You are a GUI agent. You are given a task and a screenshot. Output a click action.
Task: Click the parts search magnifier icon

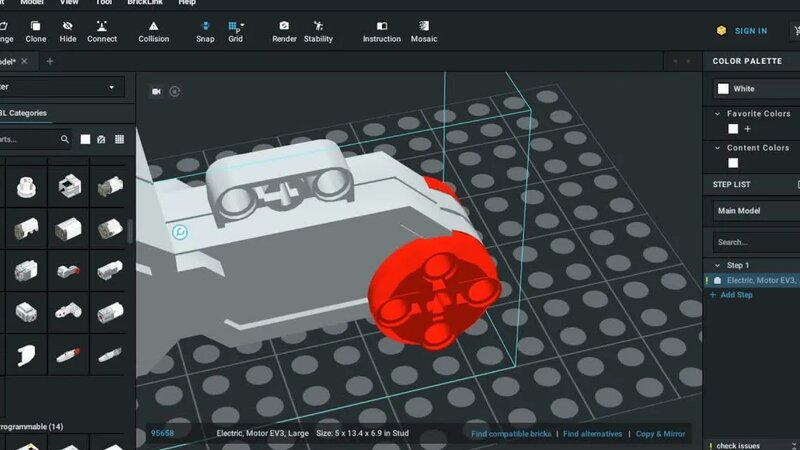(64, 139)
